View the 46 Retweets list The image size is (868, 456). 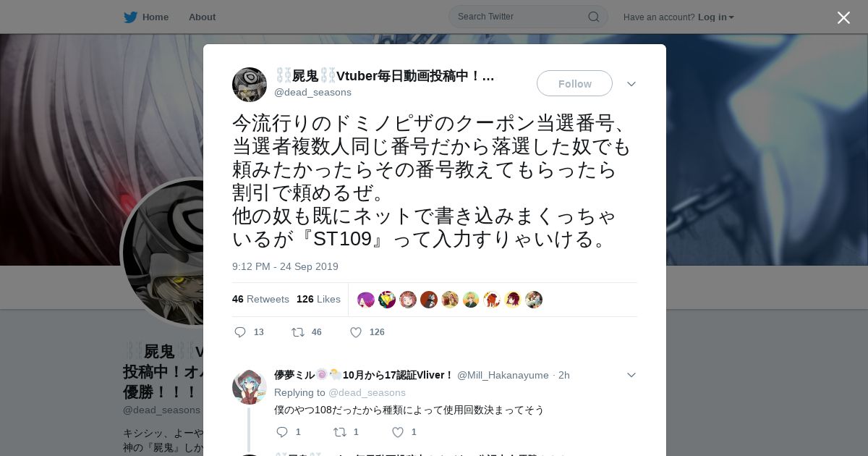tap(260, 299)
